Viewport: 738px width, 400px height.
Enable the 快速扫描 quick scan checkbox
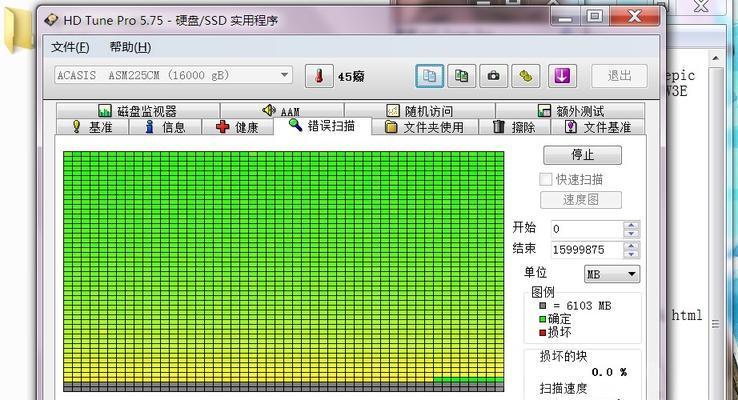click(545, 179)
